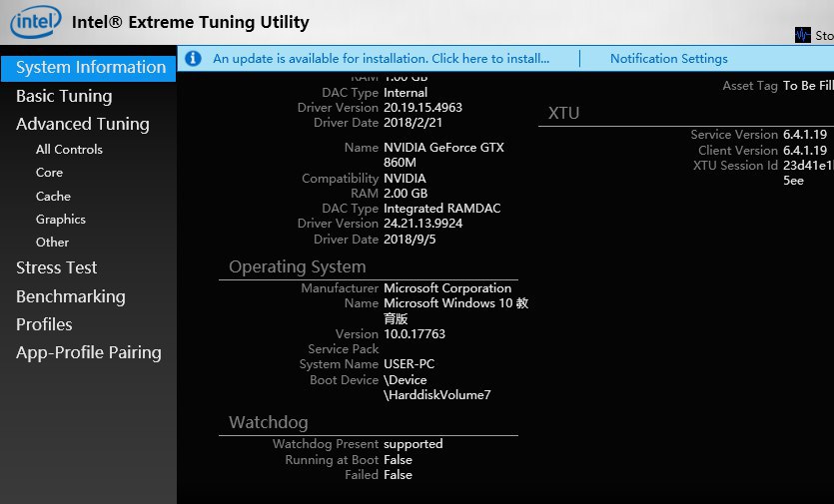The width and height of the screenshot is (834, 504).
Task: Select All Controls under Advanced Tuning
Action: tap(69, 150)
